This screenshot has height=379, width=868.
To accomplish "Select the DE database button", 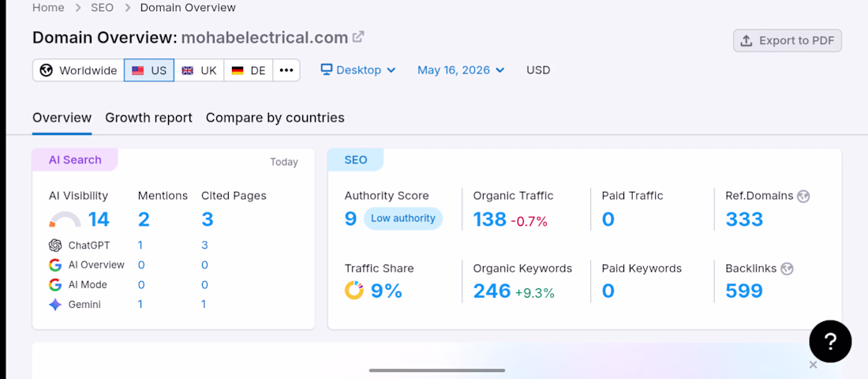I will tap(249, 70).
